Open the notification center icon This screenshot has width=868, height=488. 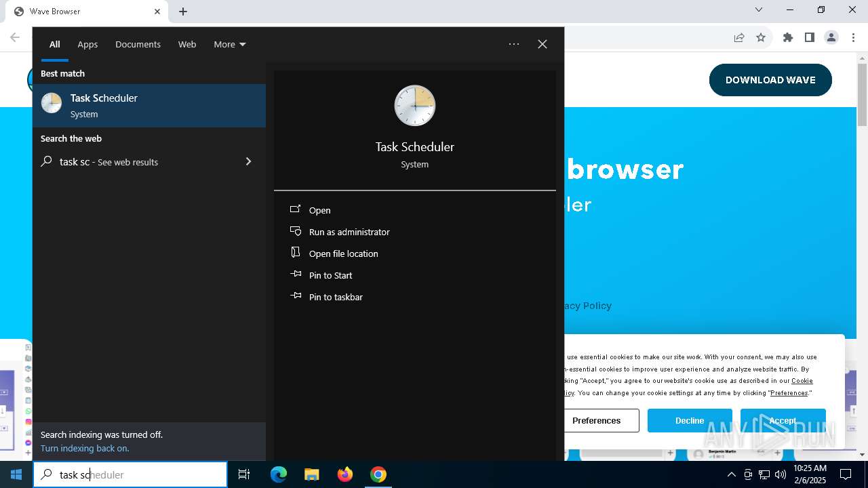(846, 474)
